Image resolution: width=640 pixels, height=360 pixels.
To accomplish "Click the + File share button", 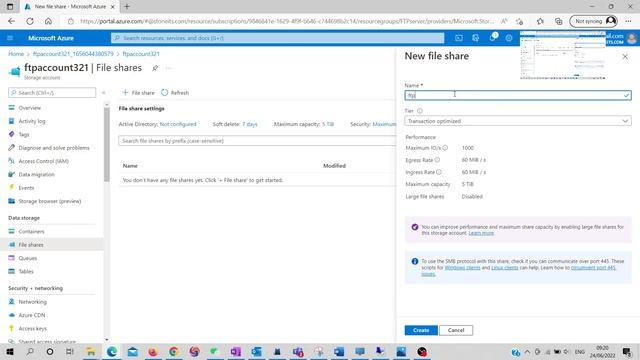I will 138,93.
